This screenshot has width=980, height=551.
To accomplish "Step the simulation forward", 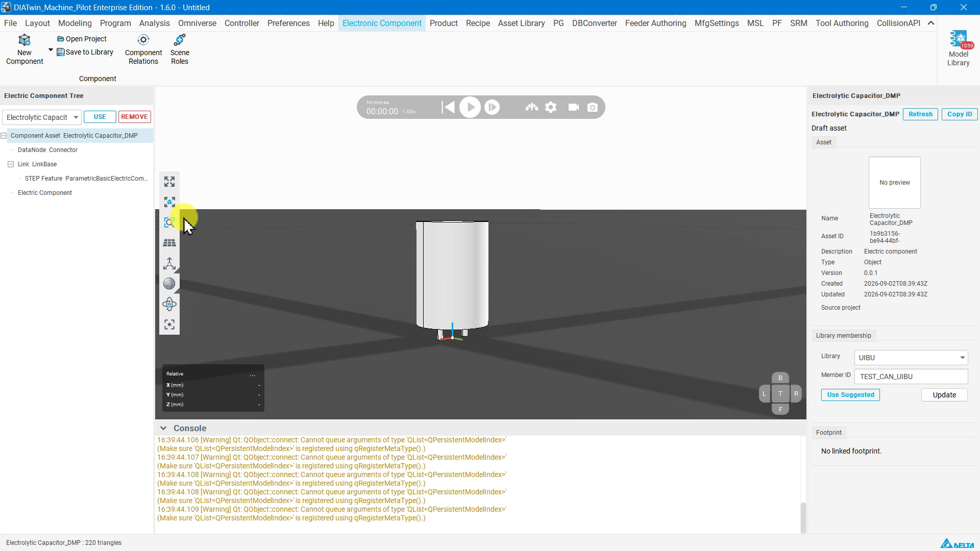I will 492,107.
